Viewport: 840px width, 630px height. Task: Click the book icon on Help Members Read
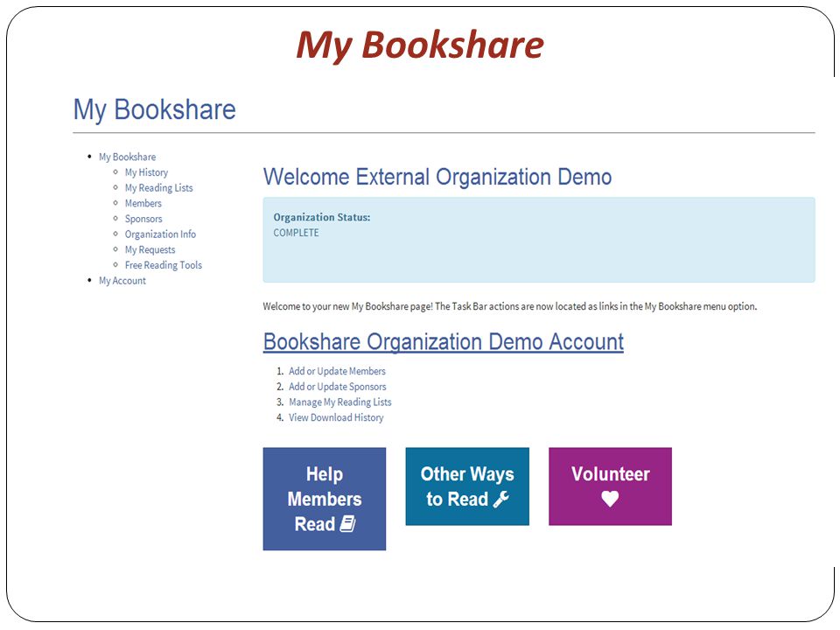[x=348, y=523]
